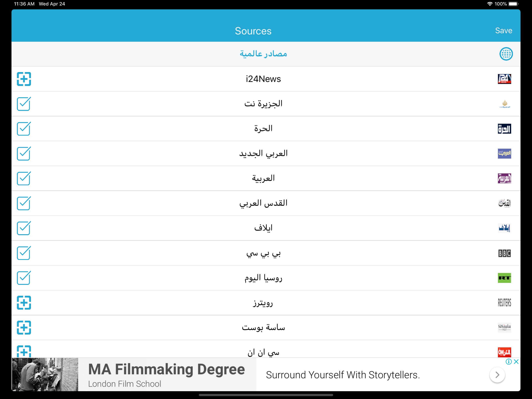Select the روسيا اليوم row title
532x399 pixels.
pos(263,278)
